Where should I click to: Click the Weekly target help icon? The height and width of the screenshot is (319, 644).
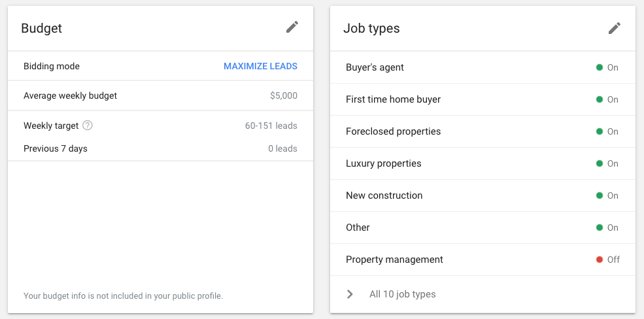click(x=88, y=126)
